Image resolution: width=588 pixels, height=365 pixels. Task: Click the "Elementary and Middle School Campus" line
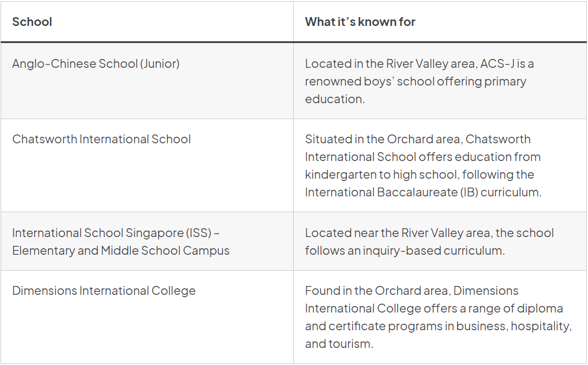point(120,250)
